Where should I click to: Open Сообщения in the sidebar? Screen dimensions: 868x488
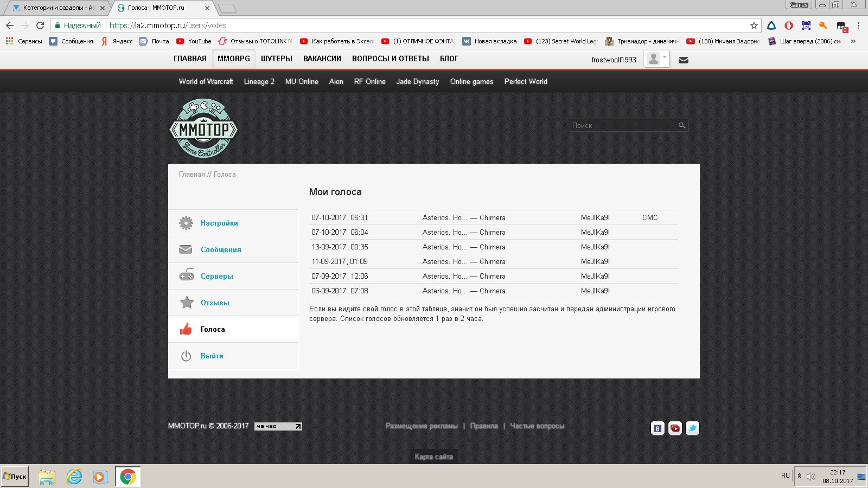point(221,249)
